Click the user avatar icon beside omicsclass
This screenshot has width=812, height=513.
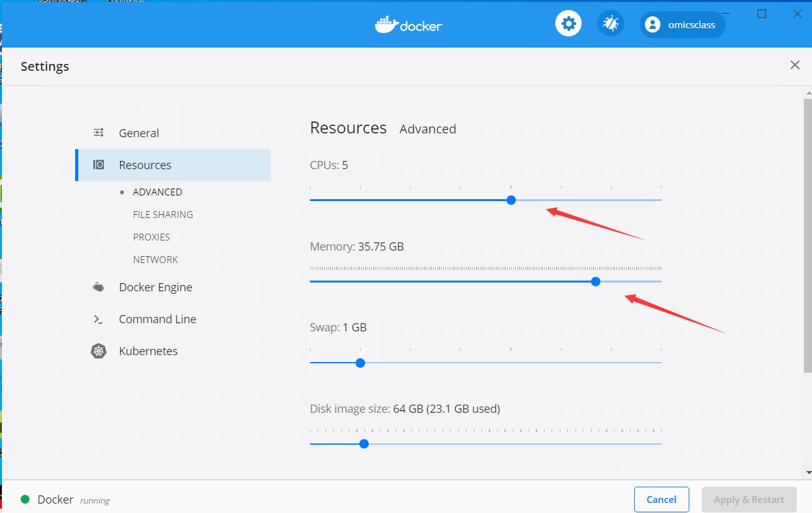click(652, 24)
